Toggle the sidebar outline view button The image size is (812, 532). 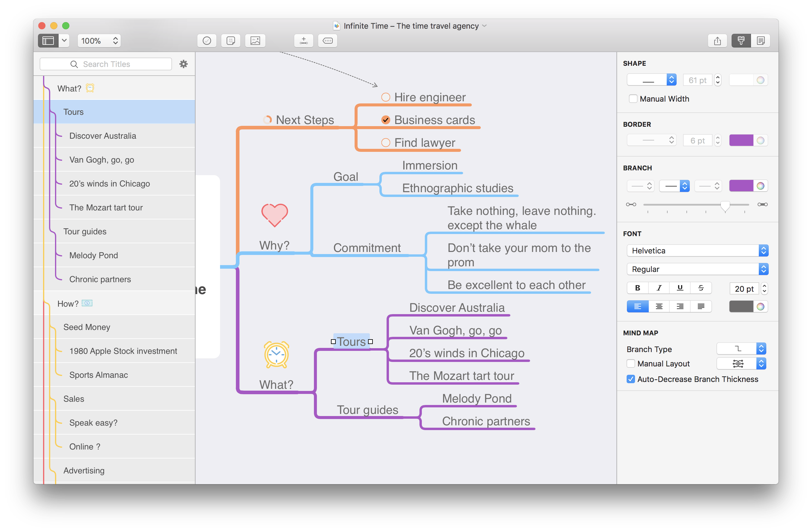tap(48, 41)
